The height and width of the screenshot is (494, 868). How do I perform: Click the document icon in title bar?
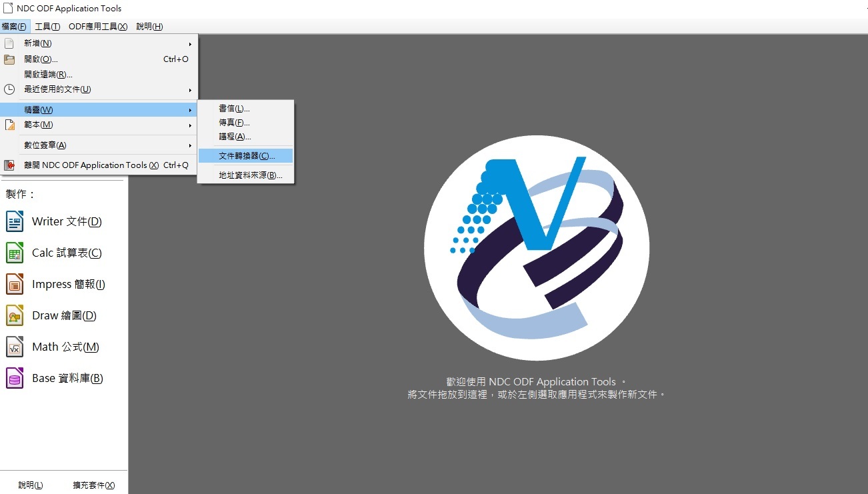click(x=8, y=9)
